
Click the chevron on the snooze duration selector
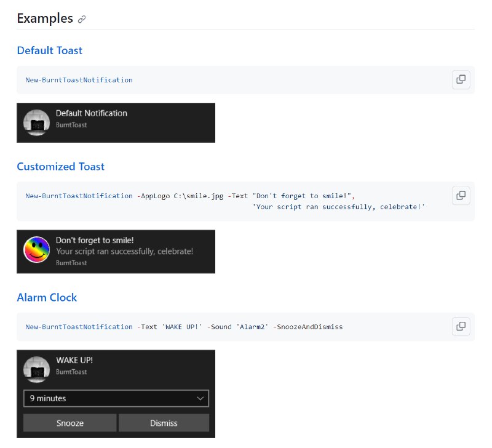(x=200, y=399)
